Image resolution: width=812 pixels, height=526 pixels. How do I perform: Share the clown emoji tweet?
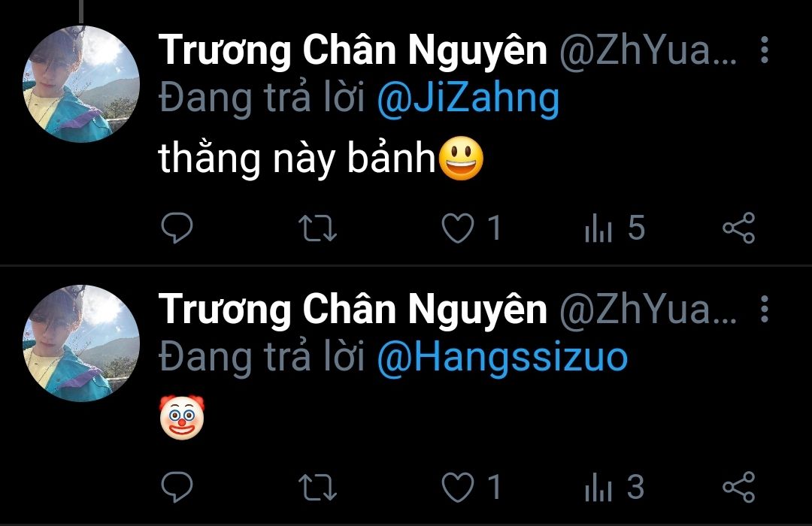tap(739, 487)
